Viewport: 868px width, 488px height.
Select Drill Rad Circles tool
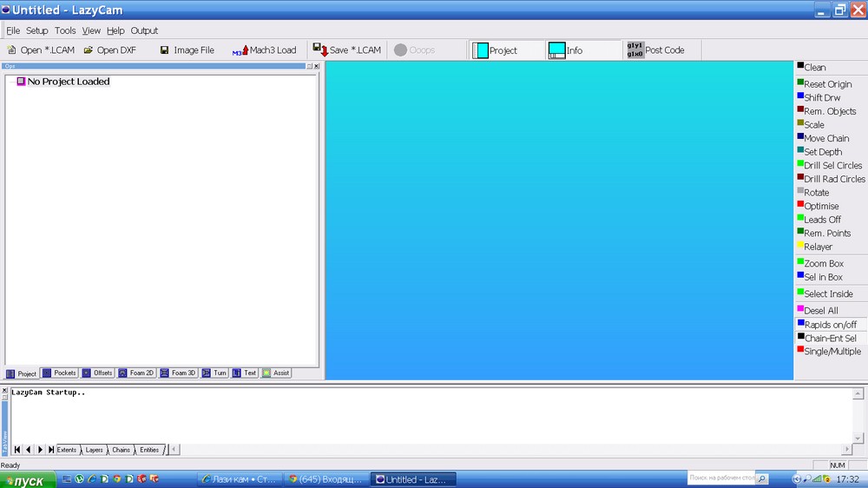831,179
